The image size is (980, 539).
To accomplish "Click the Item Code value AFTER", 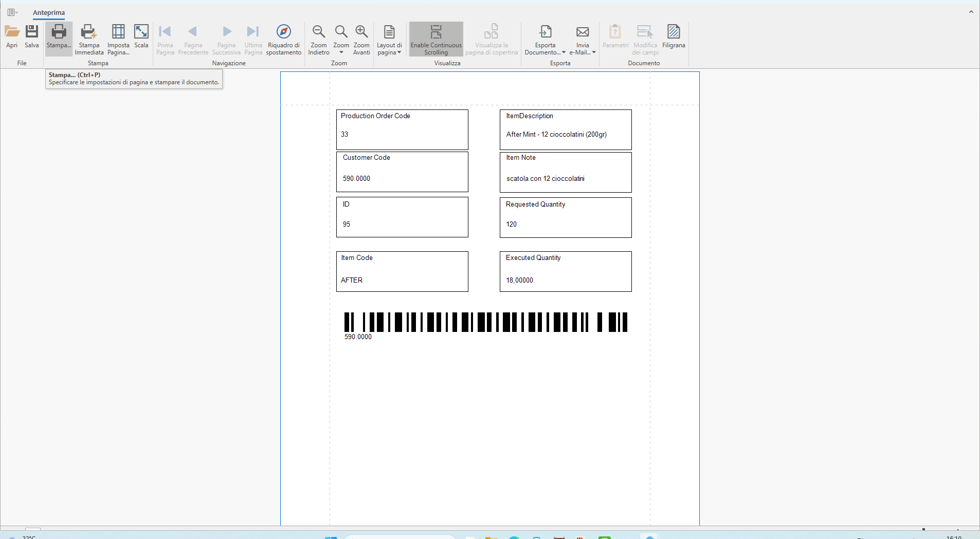I will click(x=352, y=281).
